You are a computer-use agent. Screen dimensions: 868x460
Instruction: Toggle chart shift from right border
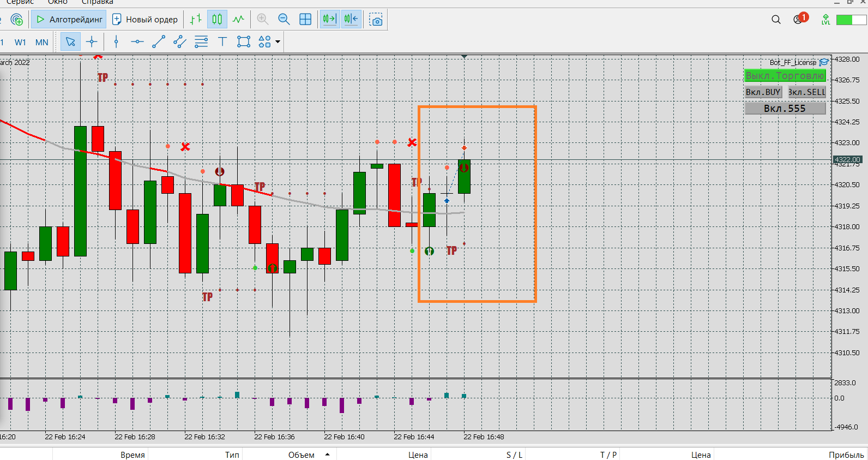[351, 20]
